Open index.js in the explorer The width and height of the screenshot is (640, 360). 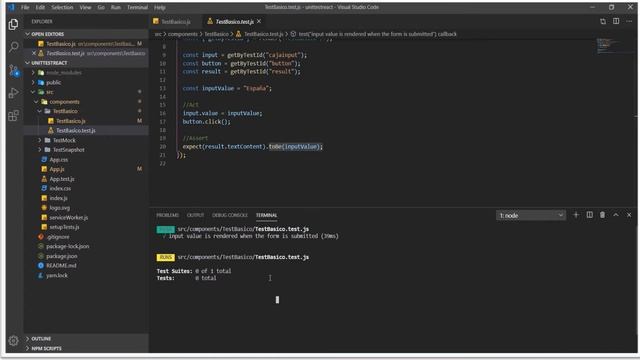(x=86, y=198)
